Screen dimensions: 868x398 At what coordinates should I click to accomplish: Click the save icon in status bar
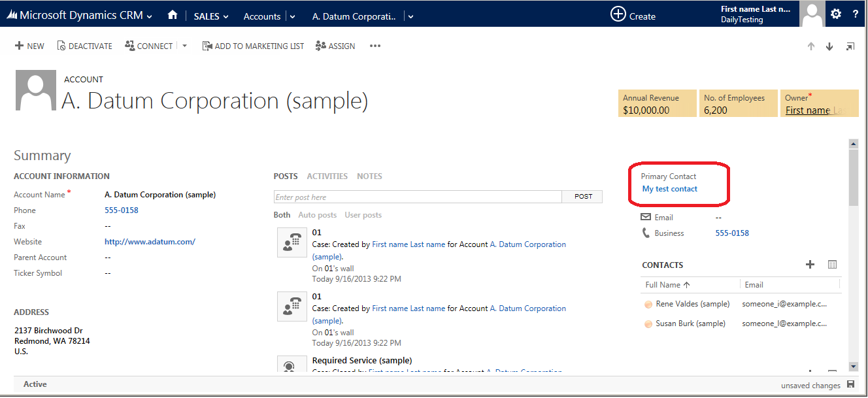click(850, 384)
